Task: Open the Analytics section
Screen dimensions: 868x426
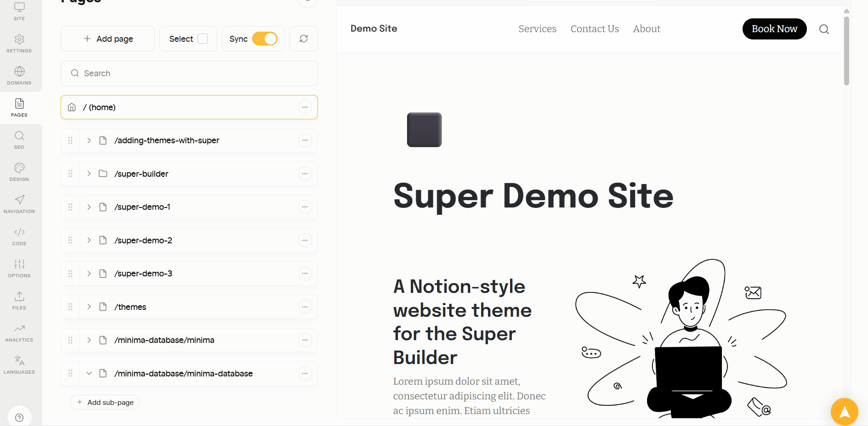Action: pos(19,333)
